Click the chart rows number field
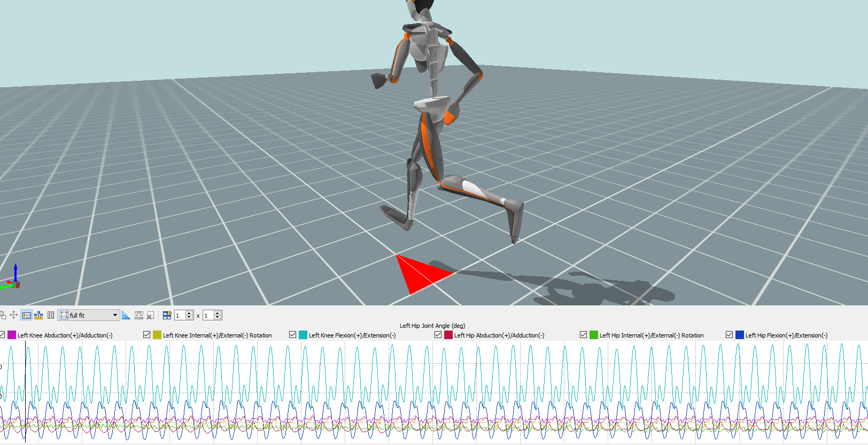 (180, 316)
